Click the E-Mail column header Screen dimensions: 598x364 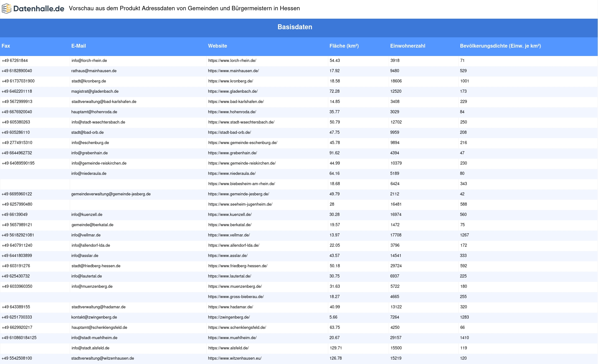(x=78, y=46)
